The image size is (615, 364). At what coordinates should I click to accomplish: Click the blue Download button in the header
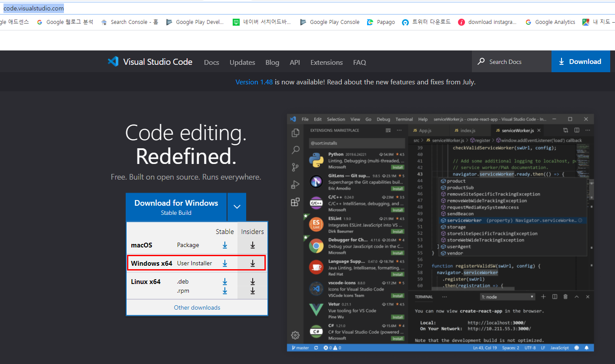[x=581, y=61]
